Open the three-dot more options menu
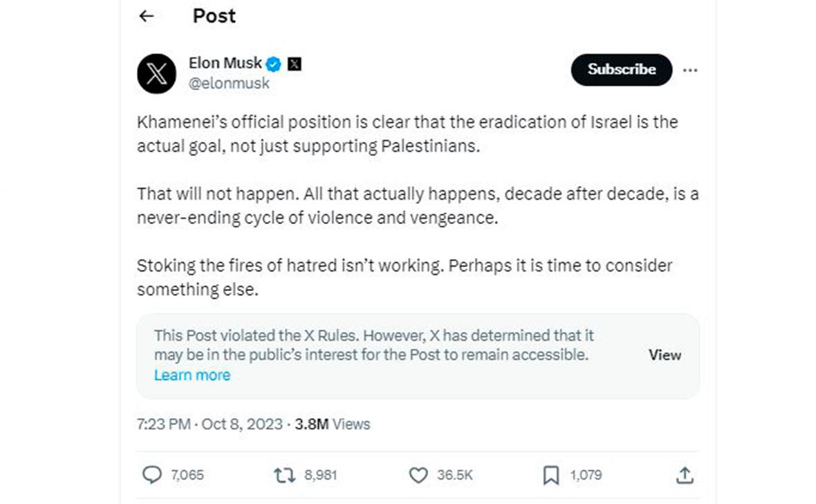 coord(689,70)
